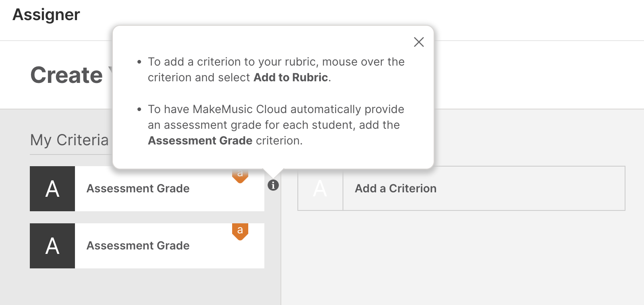This screenshot has height=305, width=644.
Task: Click the second tip mentioning MakeMusic Cloud
Action: pyautogui.click(x=276, y=125)
